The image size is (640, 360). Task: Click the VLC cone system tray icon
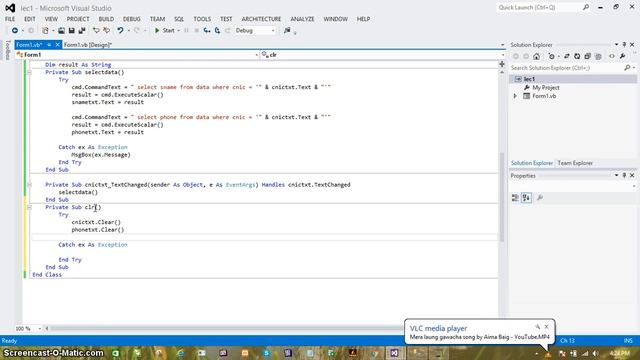pyautogui.click(x=548, y=353)
